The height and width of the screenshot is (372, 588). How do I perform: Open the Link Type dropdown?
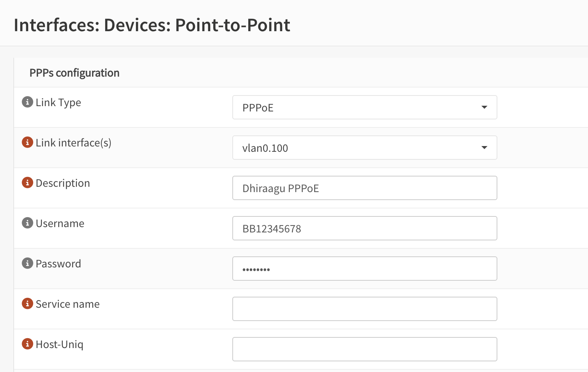[x=364, y=107]
